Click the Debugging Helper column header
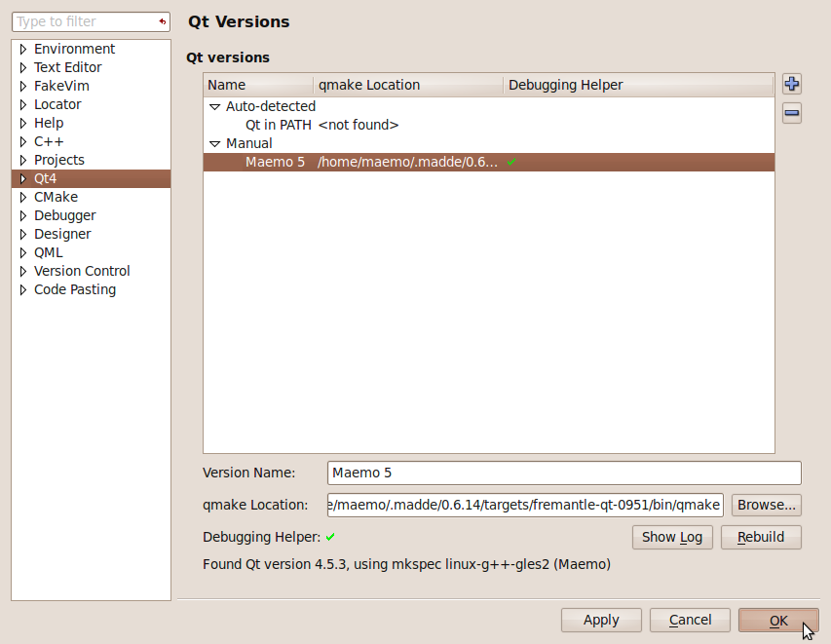Screen dimensions: 831x644 coord(565,85)
